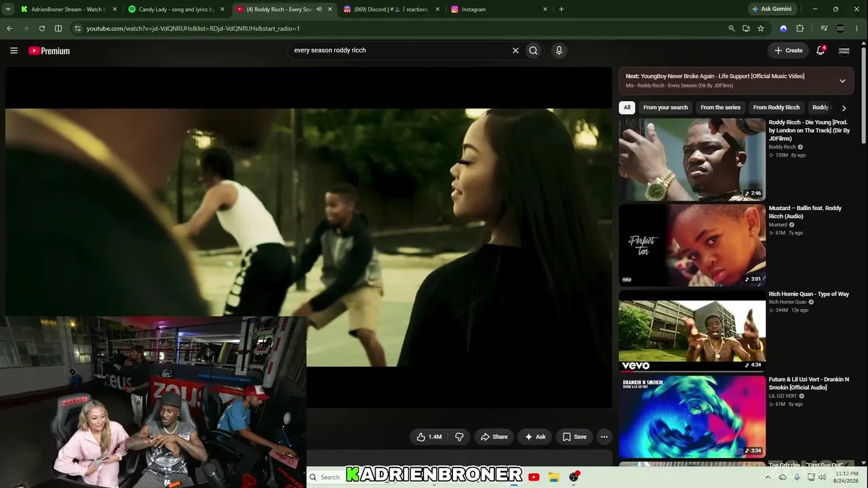Go back with the browser back arrow

point(9,28)
